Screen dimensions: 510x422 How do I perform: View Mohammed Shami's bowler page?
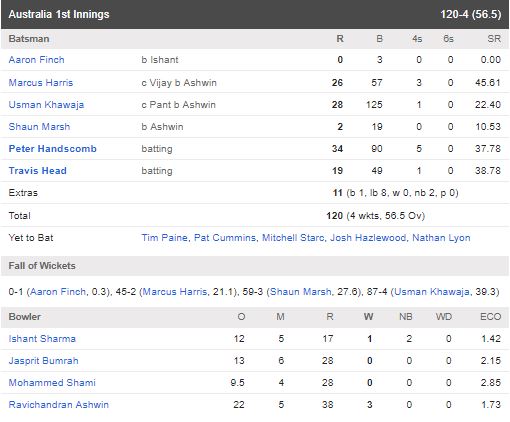click(x=52, y=383)
